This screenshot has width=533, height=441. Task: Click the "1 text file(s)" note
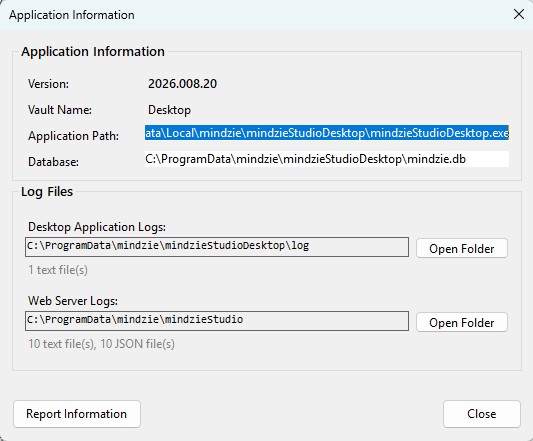click(x=58, y=270)
